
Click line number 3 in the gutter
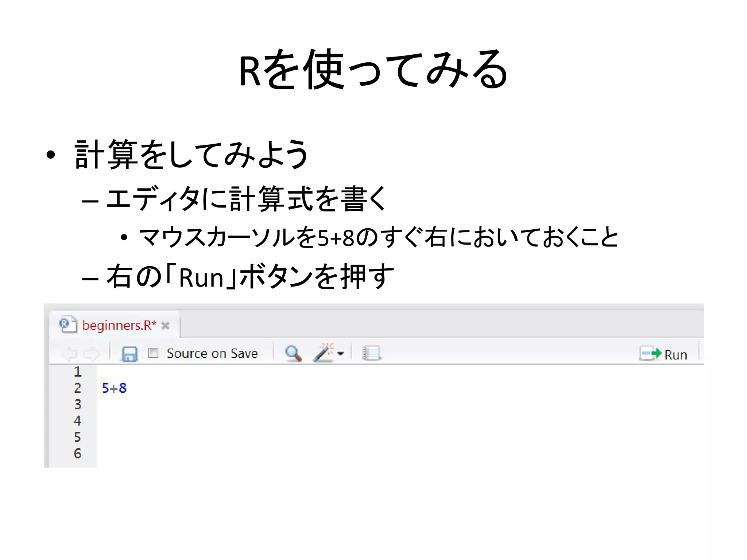pos(78,404)
